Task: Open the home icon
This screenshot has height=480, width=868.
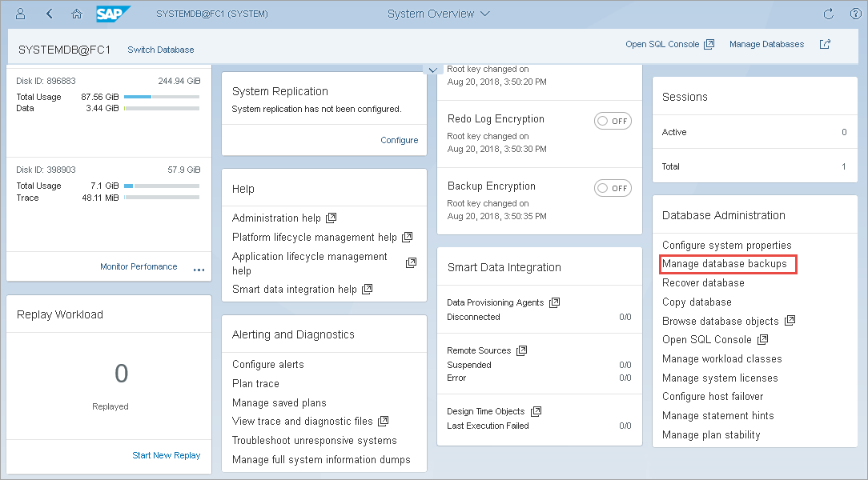Action: (77, 14)
